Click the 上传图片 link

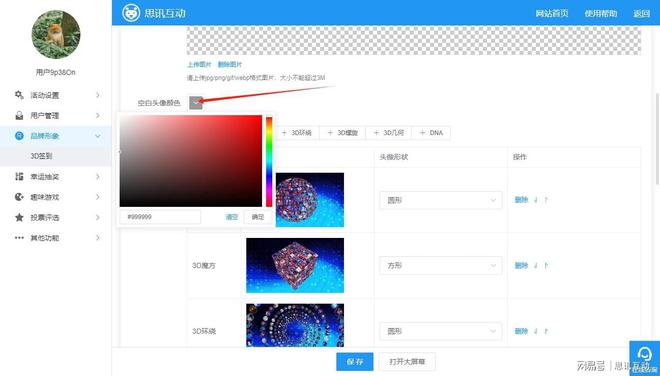(x=199, y=64)
